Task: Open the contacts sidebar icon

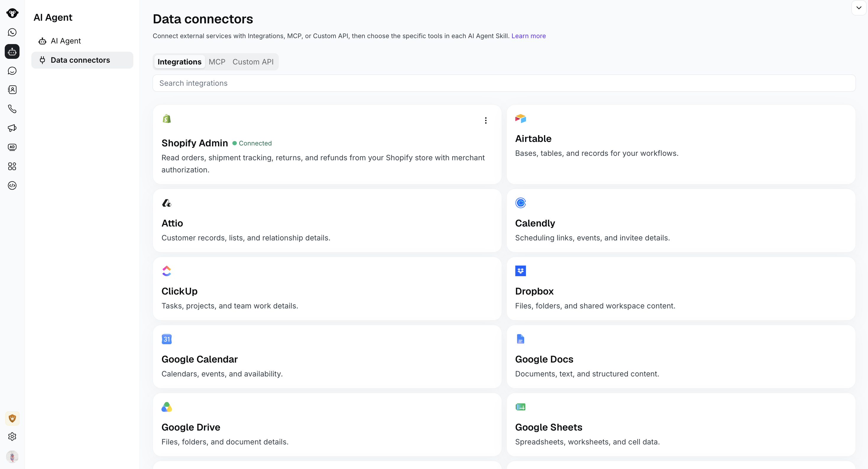Action: (12, 90)
